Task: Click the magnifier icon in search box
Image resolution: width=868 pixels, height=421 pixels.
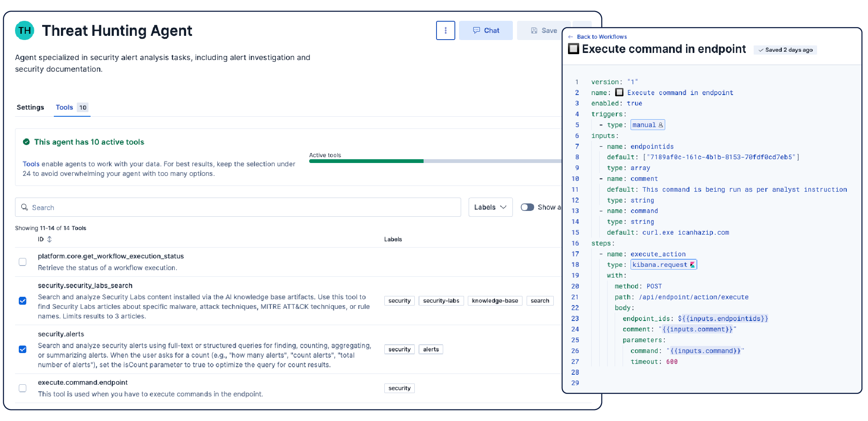Action: pos(25,208)
